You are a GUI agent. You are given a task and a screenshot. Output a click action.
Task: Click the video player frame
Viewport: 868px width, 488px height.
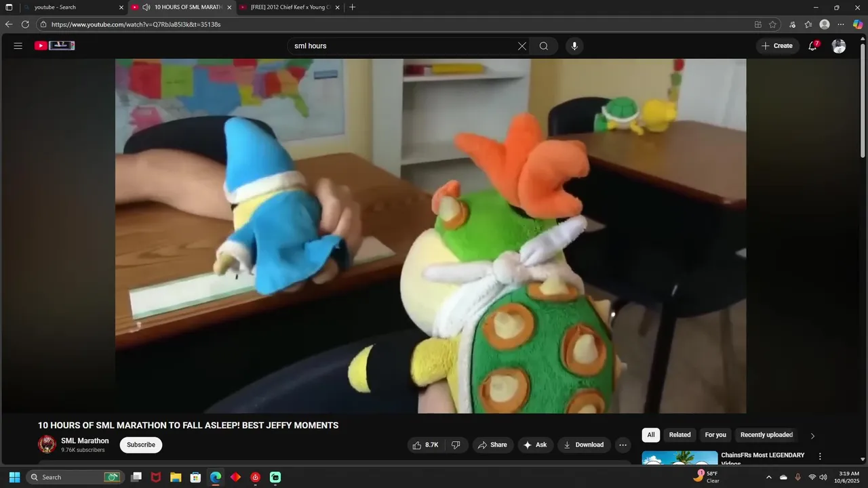(431, 236)
